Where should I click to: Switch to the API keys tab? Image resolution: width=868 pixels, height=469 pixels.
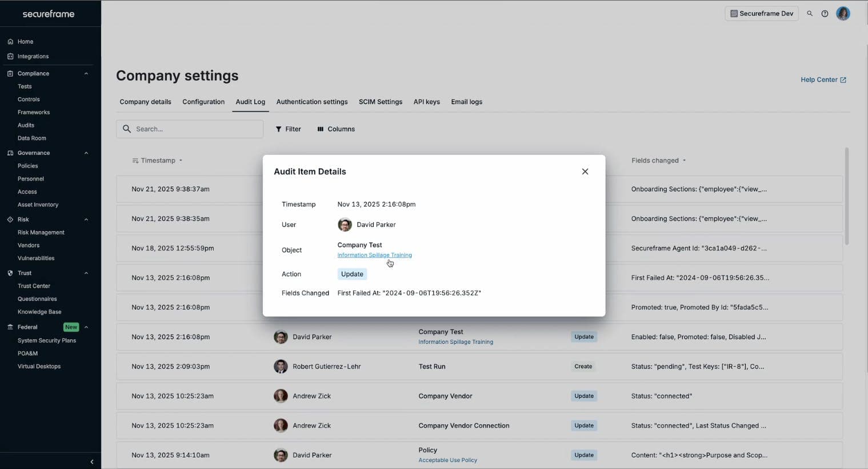coord(426,102)
